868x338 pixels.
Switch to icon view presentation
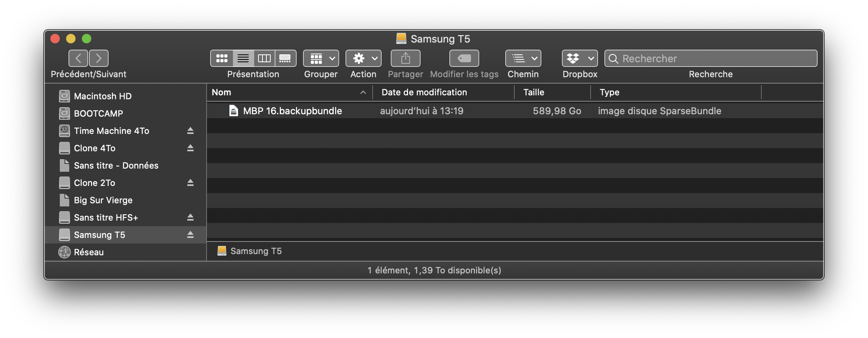[x=222, y=58]
